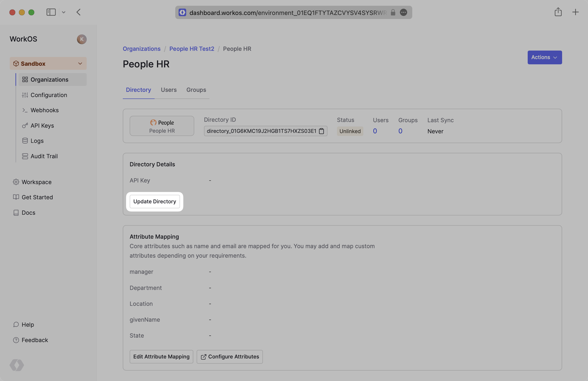Click the page options ellipsis in address bar

403,12
